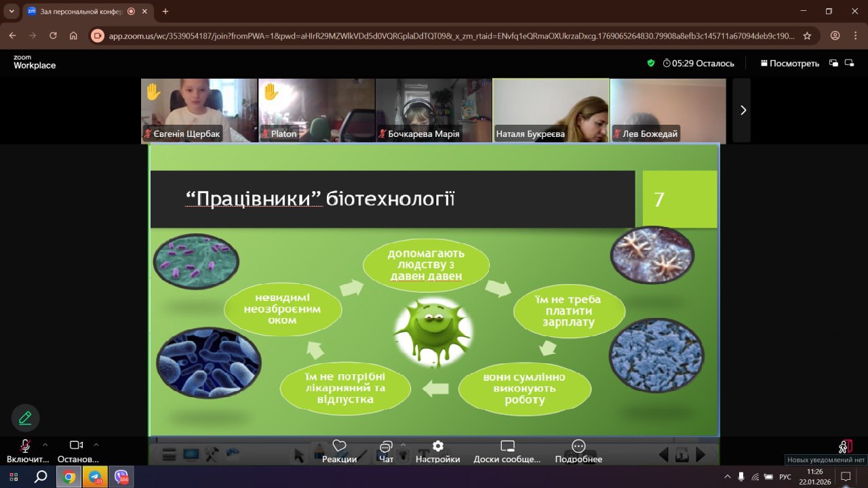Viewport: 868px width, 488px height.
Task: Select Platon participant video thumbnail
Action: 317,110
